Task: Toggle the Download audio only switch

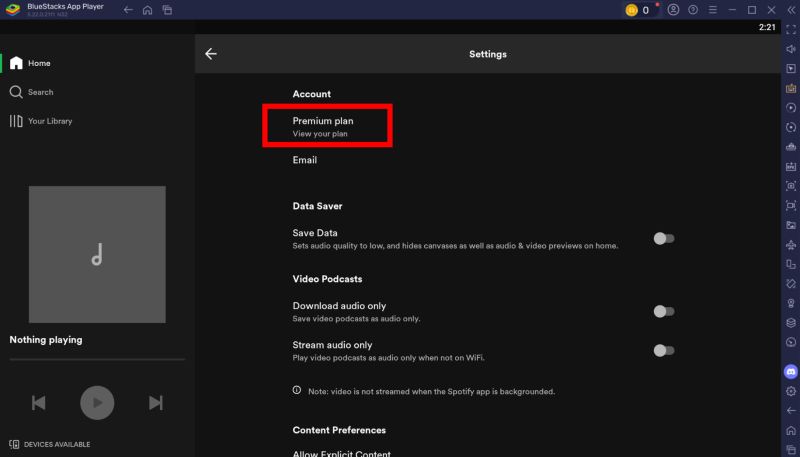Action: [x=664, y=311]
